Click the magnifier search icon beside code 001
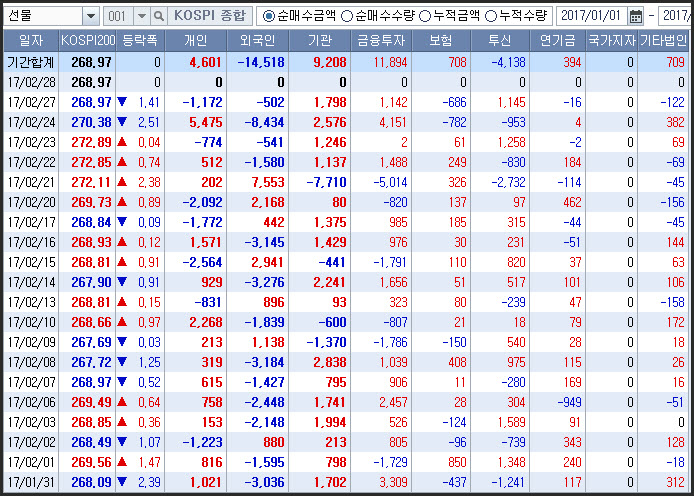Image resolution: width=694 pixels, height=496 pixels. 158,16
